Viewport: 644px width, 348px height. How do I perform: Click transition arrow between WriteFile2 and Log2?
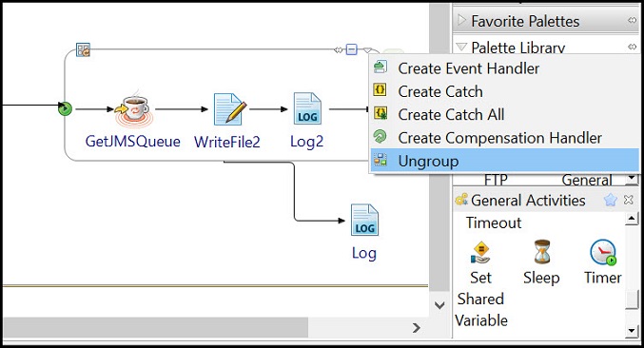268,109
